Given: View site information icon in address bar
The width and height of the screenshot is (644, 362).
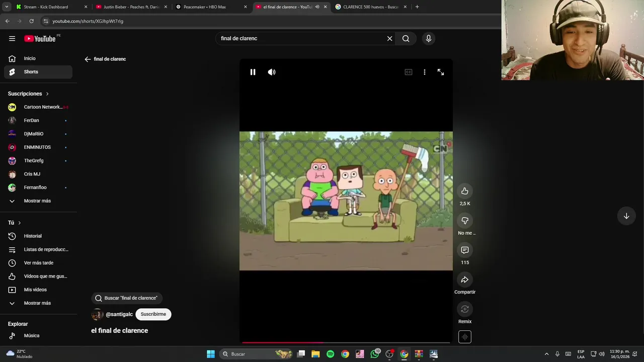Looking at the screenshot, I should pos(46,21).
